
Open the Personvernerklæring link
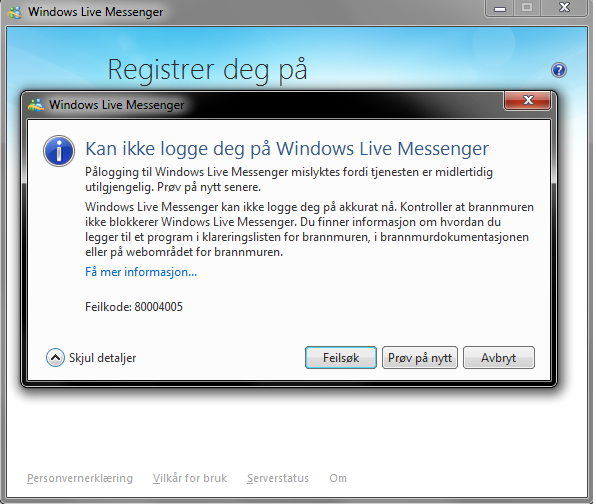[80, 478]
